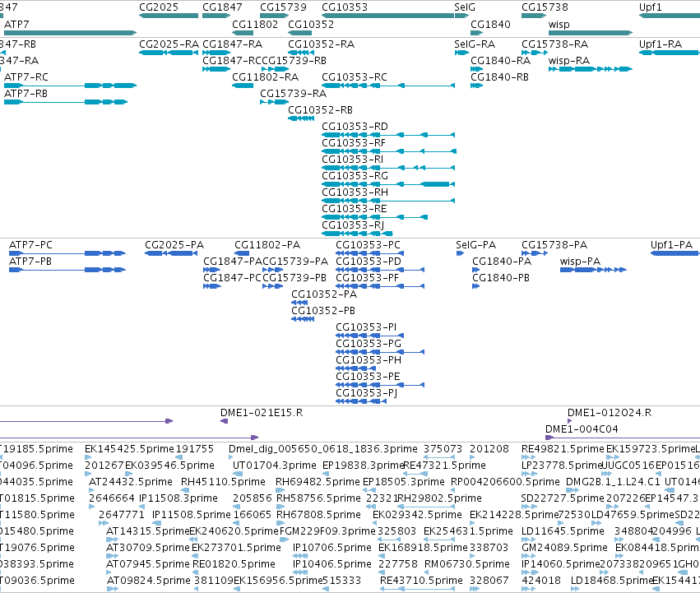Select protein CG10353-PC
Image resolution: width=700 pixels, height=593 pixels.
(369, 253)
